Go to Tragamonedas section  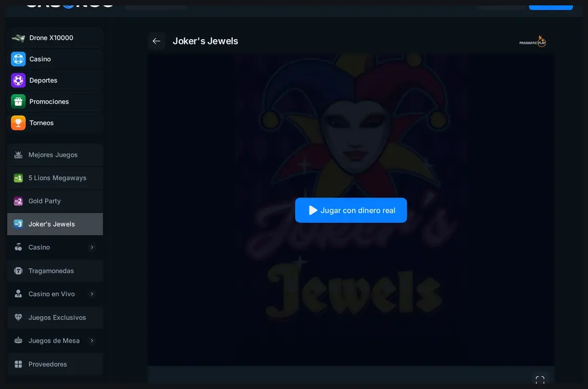(x=55, y=271)
